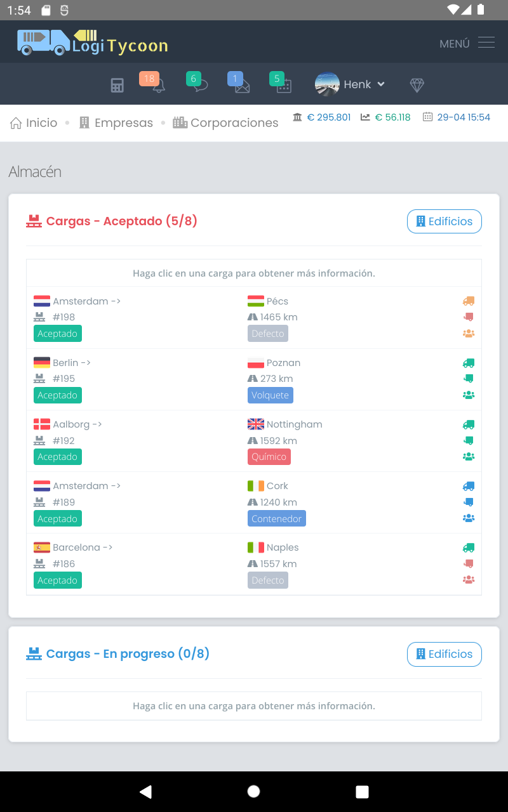Click the diamond premium icon

[x=417, y=85]
